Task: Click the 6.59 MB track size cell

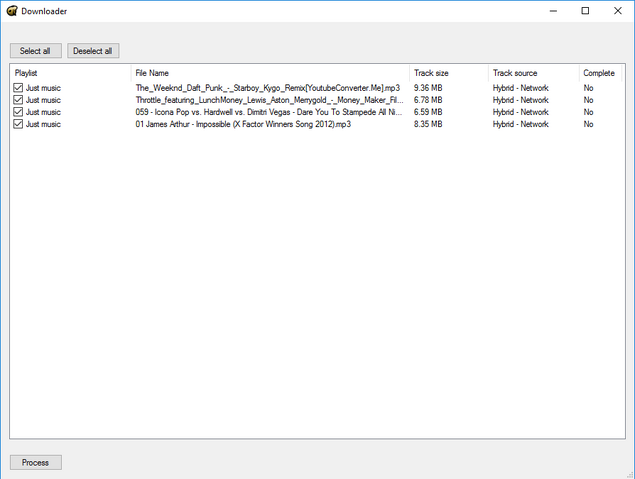Action: point(428,112)
